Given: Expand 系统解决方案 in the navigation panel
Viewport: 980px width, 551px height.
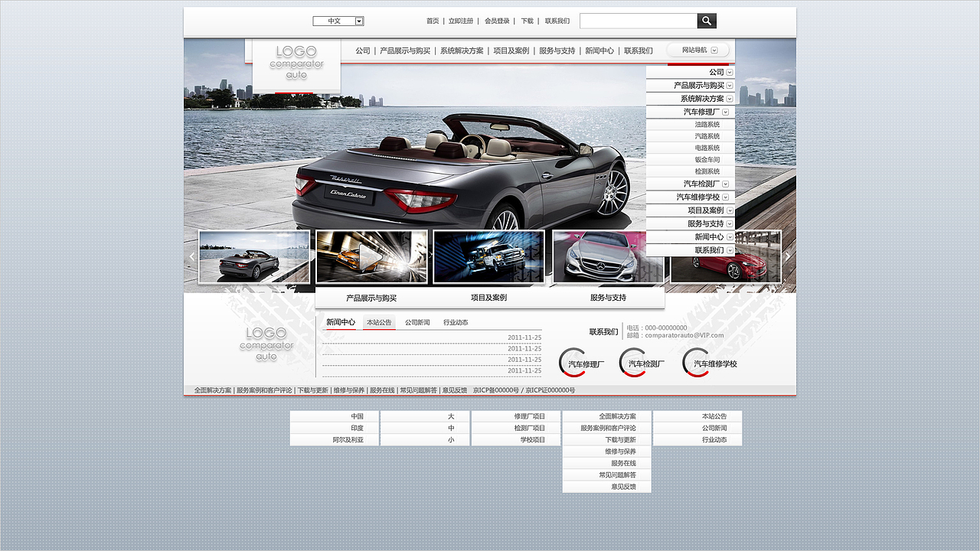Looking at the screenshot, I should (730, 99).
